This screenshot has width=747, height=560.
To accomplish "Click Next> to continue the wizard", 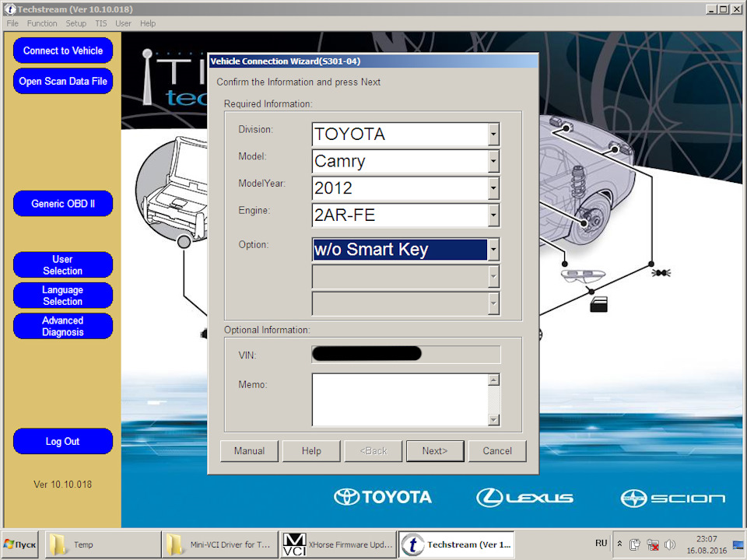I will click(x=435, y=451).
